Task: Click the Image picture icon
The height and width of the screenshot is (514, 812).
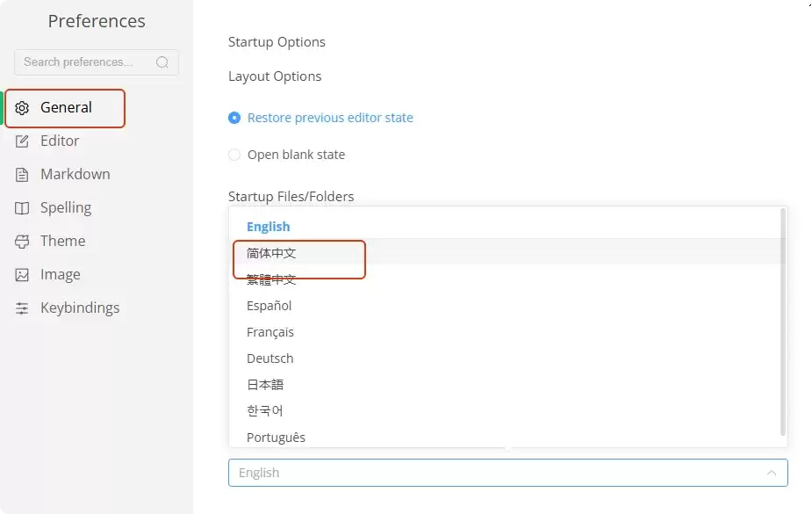Action: pos(22,275)
